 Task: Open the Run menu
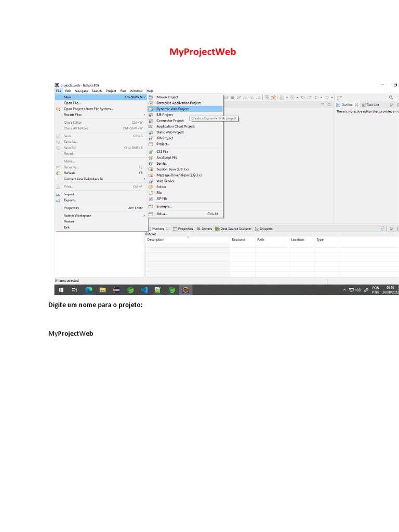123,91
